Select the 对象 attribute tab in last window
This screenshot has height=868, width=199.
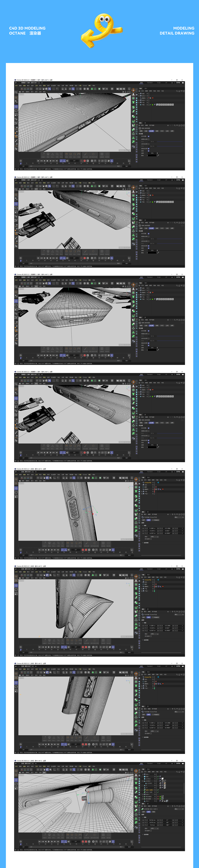point(154,812)
